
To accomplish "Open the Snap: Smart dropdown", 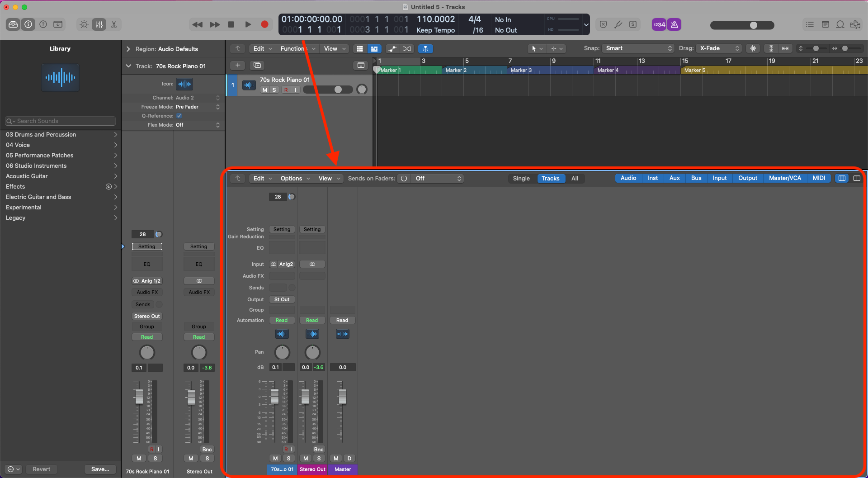I will 637,48.
